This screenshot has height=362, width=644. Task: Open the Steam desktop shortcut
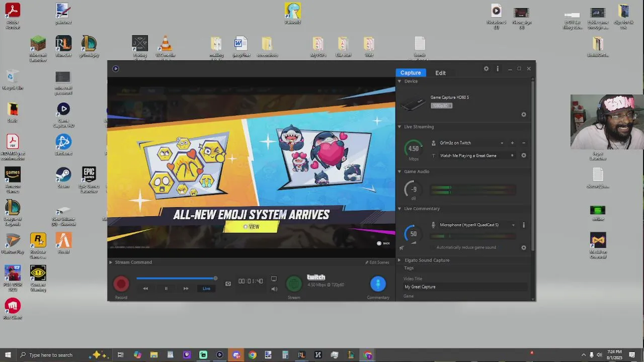[63, 178]
